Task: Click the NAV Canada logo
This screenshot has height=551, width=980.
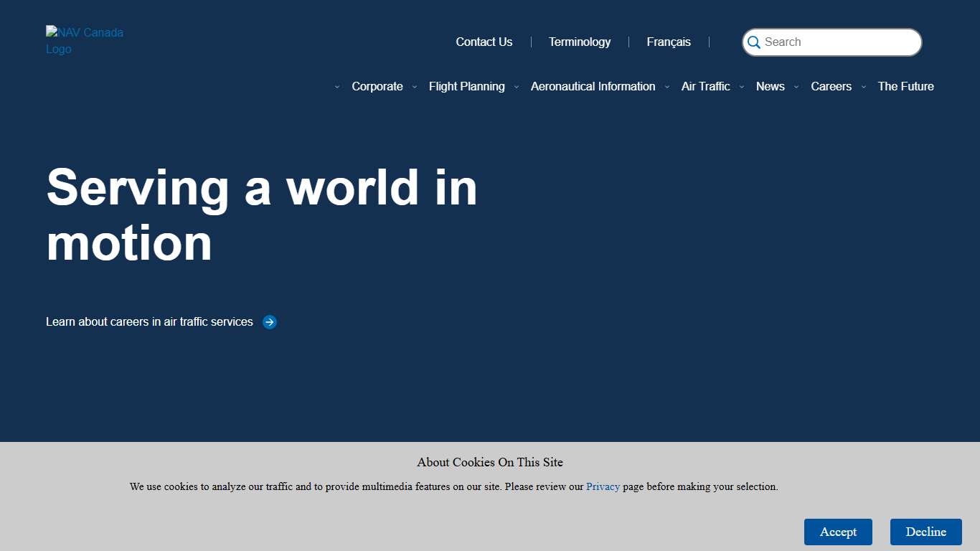Action: 85,41
